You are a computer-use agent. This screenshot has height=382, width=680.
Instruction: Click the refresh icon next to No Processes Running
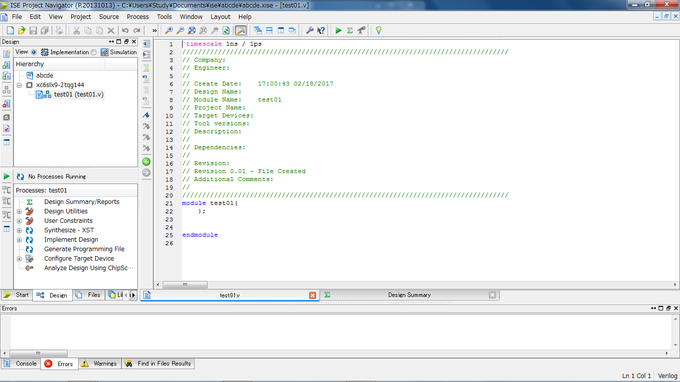(20, 176)
